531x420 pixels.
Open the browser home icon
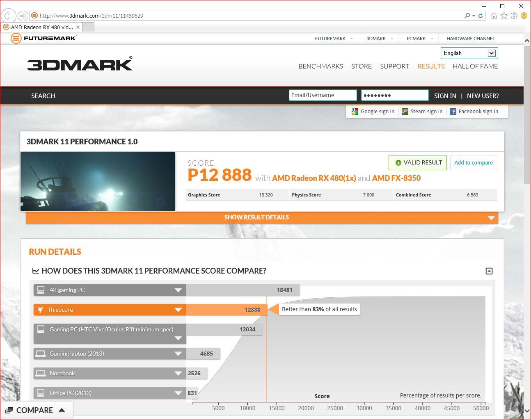click(x=494, y=16)
